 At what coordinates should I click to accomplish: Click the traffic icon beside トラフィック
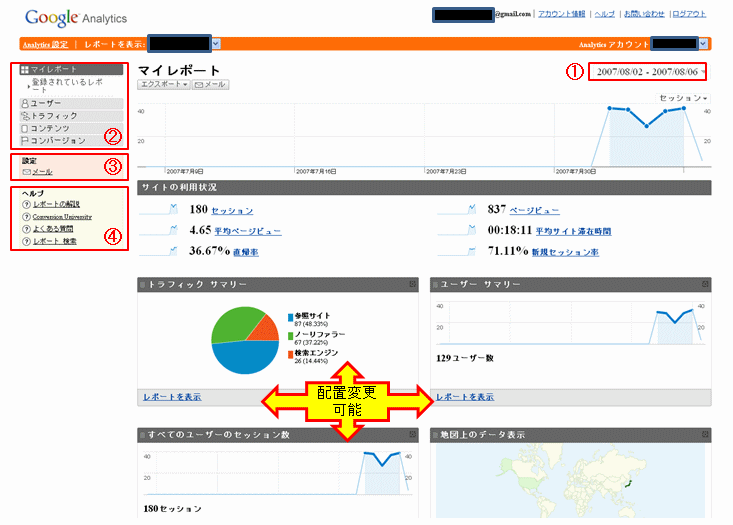[x=25, y=115]
